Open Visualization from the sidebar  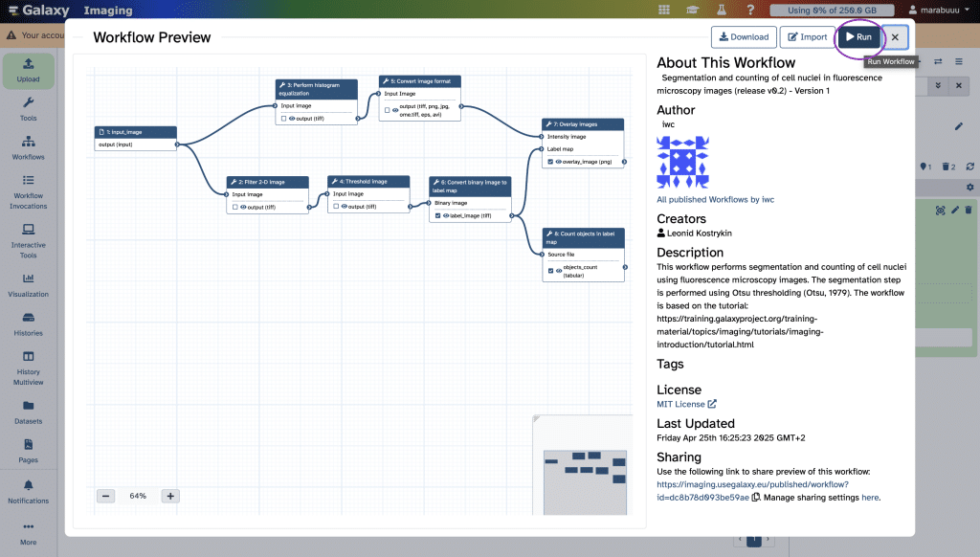click(28, 286)
